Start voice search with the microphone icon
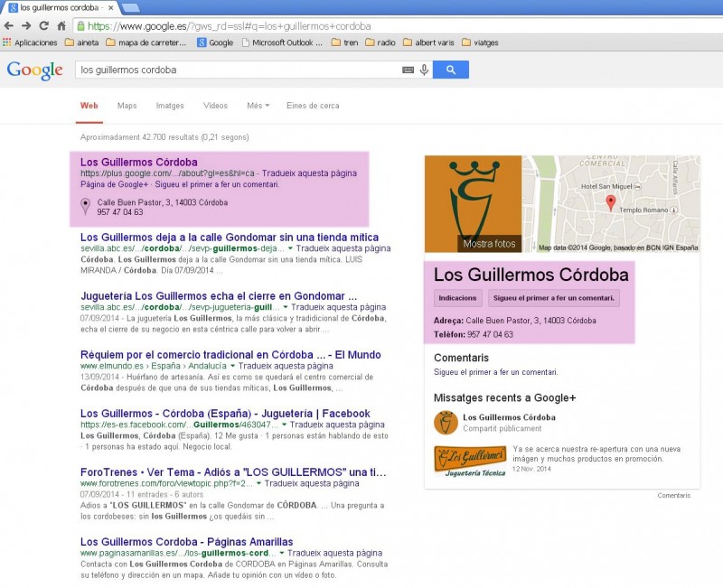Image resolution: width=723 pixels, height=588 pixels. pyautogui.click(x=424, y=70)
